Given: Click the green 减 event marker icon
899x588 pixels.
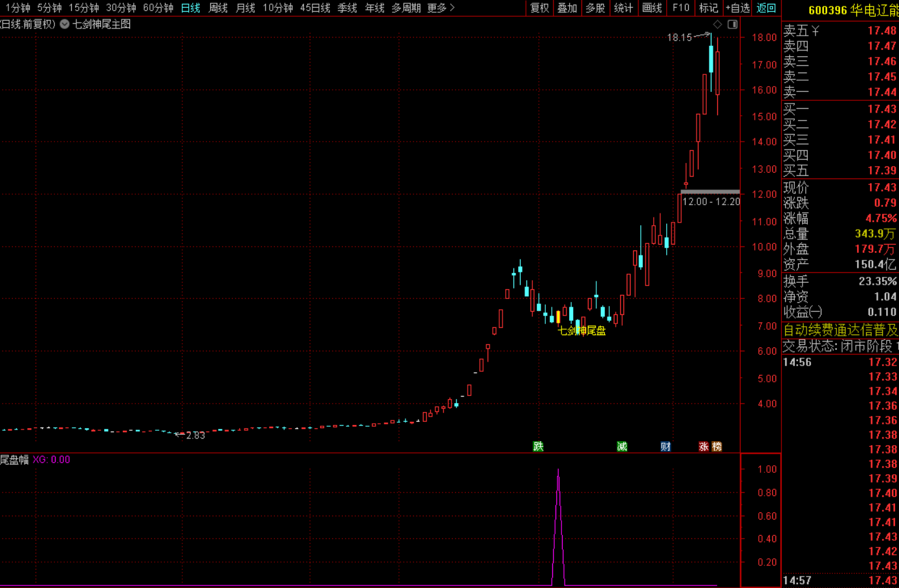Looking at the screenshot, I should click(622, 446).
